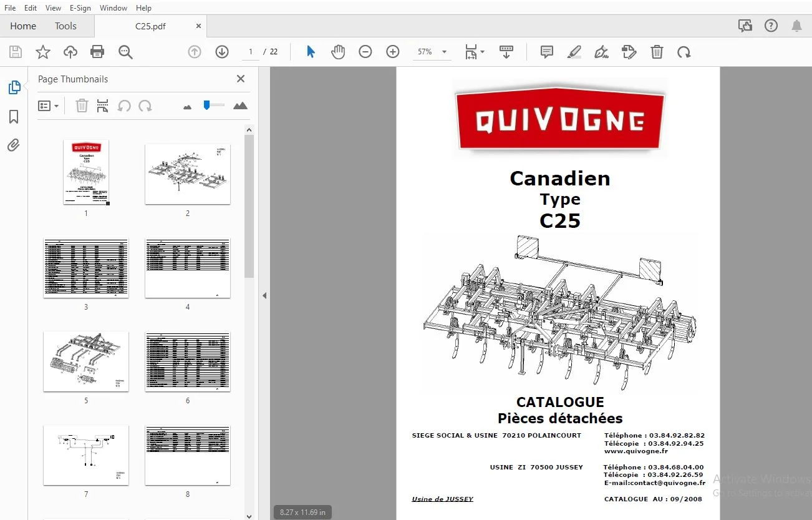Switch to the Home tab
The image size is (812, 520).
(x=23, y=26)
